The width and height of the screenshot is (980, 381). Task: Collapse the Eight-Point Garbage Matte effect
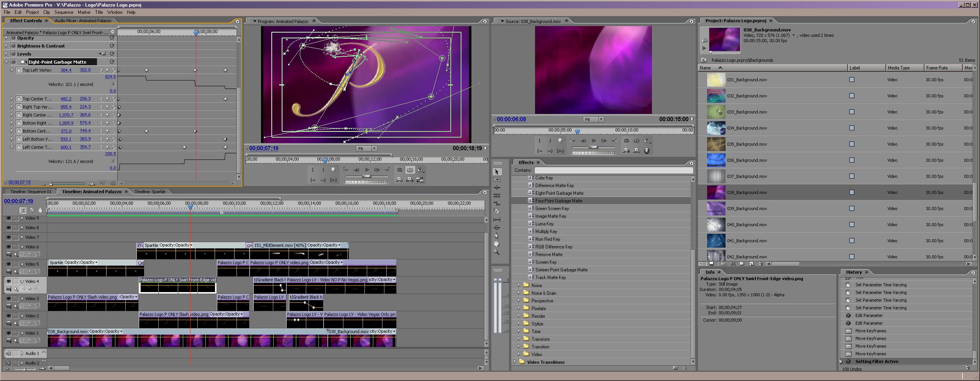click(x=7, y=62)
